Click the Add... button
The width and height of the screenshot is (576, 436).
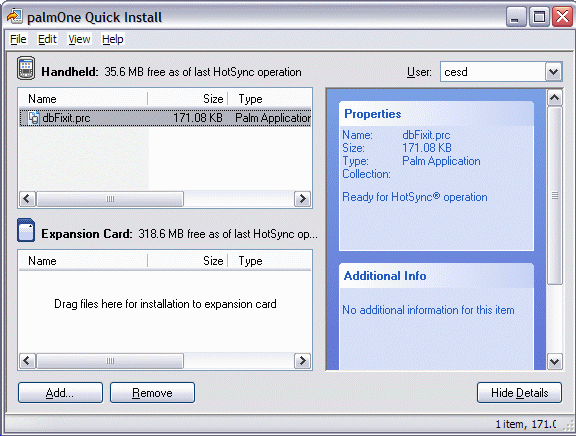coord(60,393)
